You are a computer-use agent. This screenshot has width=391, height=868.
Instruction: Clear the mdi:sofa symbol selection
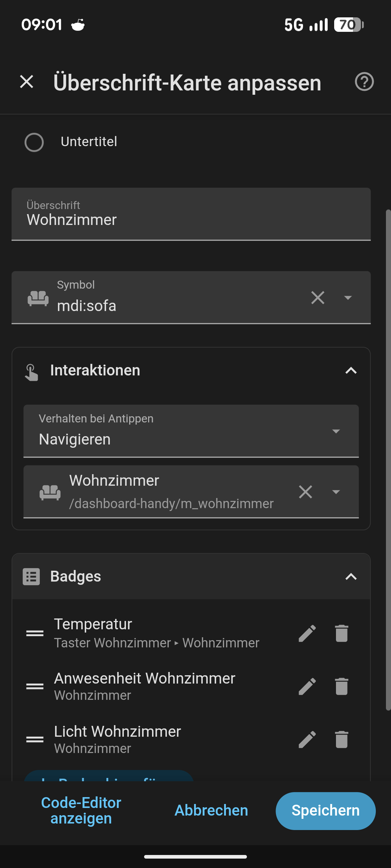click(x=318, y=298)
